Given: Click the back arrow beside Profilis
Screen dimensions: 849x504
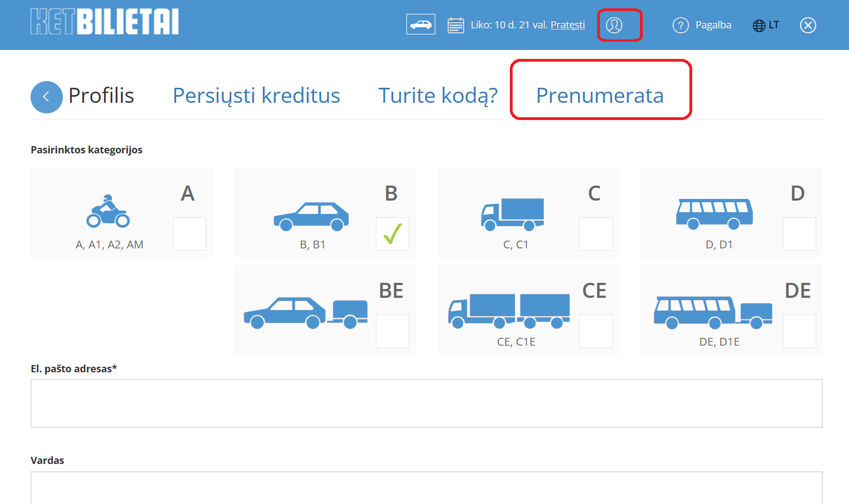Looking at the screenshot, I should [46, 97].
